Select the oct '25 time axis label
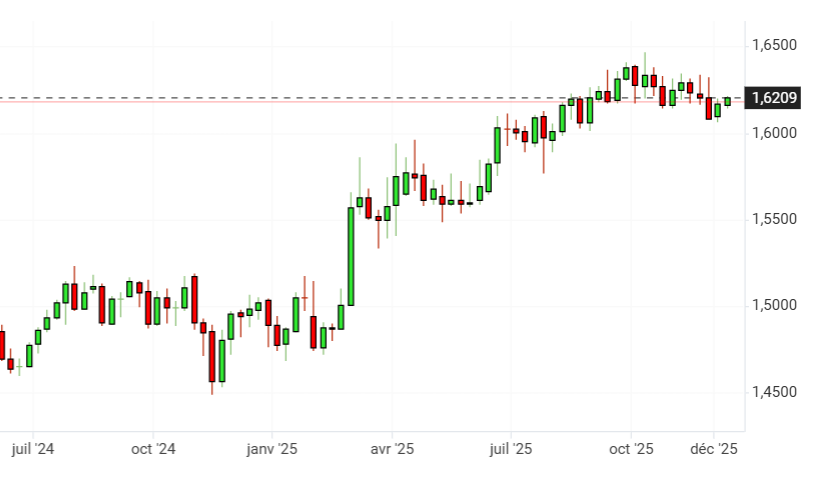Image resolution: width=816 pixels, height=479 pixels. tap(631, 450)
